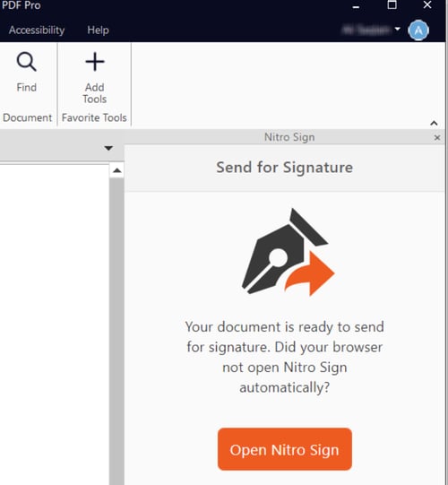Maximize the PDF Pro window
Viewport: 448px width, 485px height.
click(392, 5)
